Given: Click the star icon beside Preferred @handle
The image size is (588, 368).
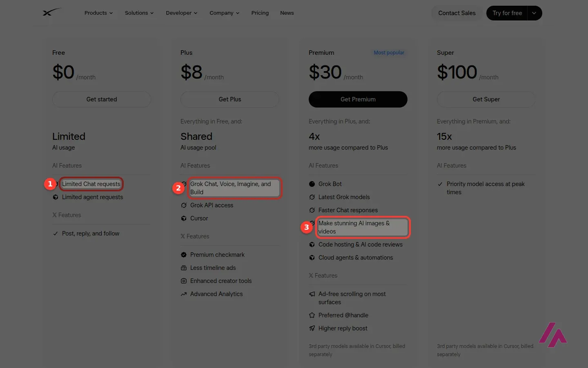Looking at the screenshot, I should (x=312, y=315).
